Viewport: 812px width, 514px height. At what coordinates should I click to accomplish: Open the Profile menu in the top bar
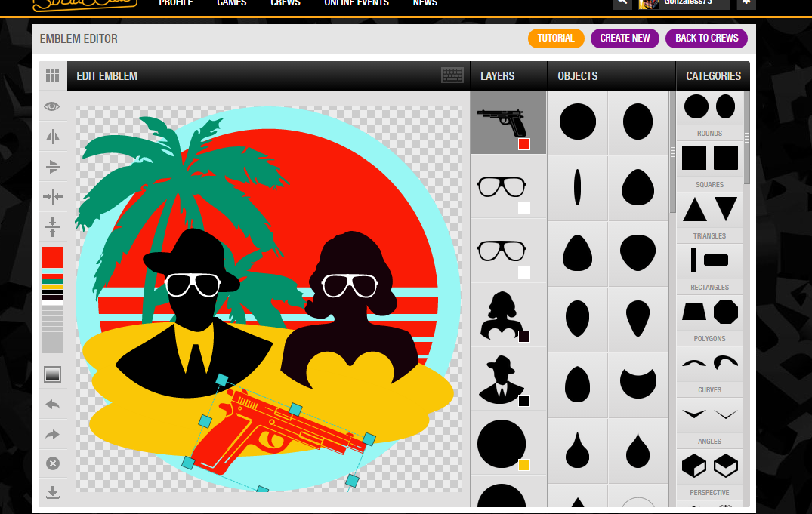(176, 3)
